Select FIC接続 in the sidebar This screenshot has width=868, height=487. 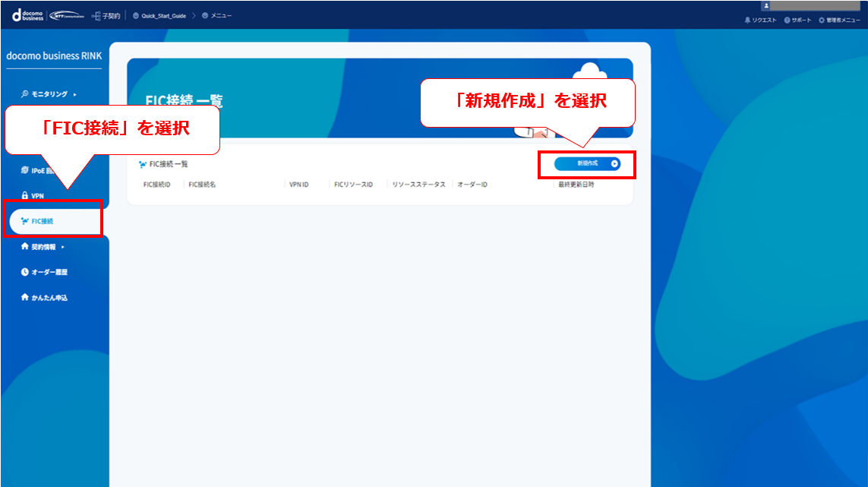coord(55,221)
